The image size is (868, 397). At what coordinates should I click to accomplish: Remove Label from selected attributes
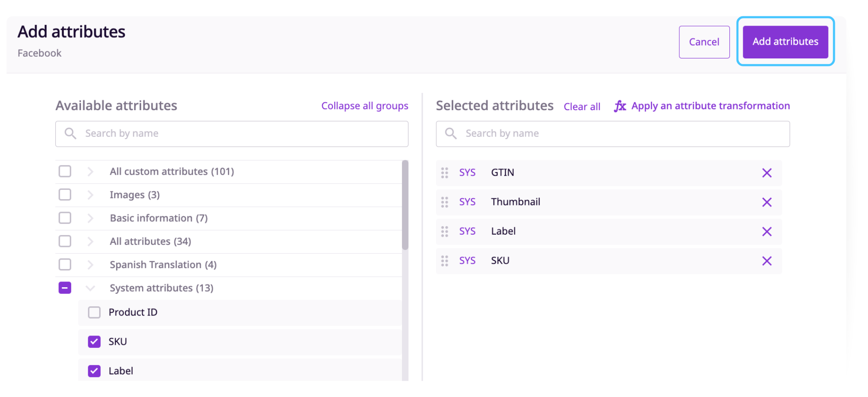point(767,231)
